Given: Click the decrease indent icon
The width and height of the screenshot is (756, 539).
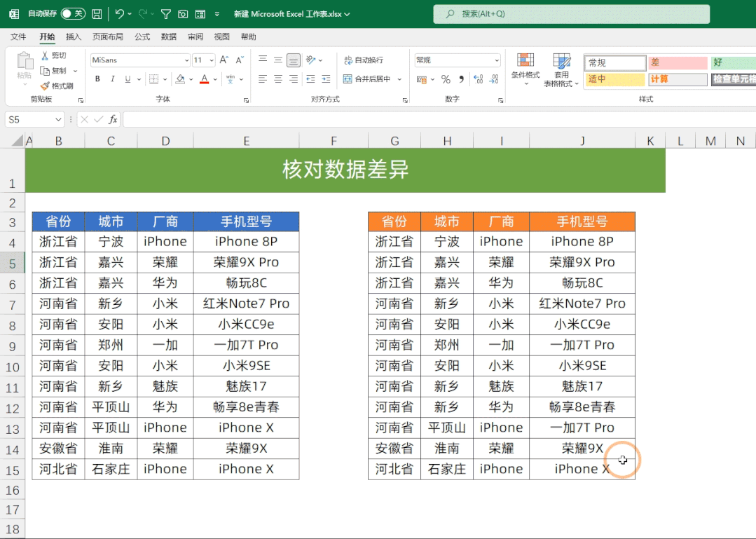Looking at the screenshot, I should [x=310, y=79].
